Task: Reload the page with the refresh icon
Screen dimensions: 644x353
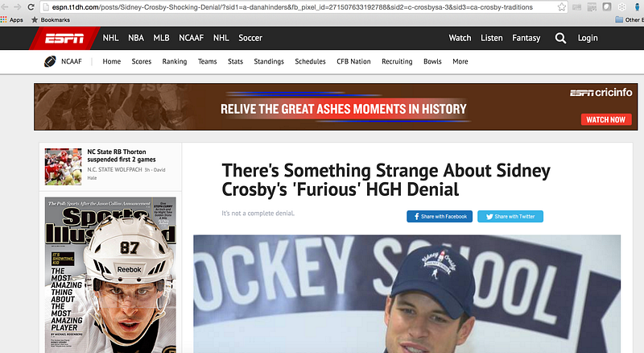Action: (x=31, y=7)
